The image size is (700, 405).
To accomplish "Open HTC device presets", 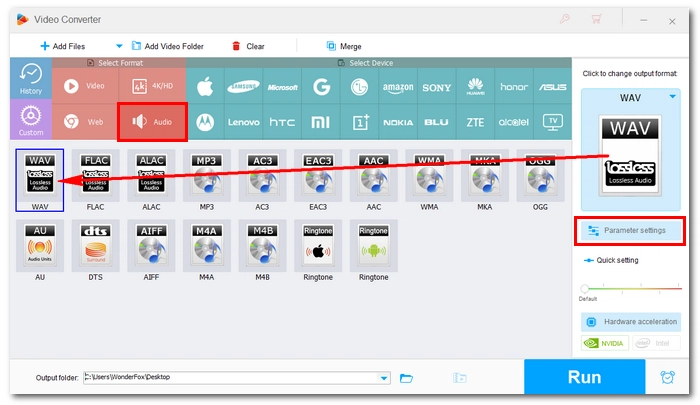I will tap(282, 122).
